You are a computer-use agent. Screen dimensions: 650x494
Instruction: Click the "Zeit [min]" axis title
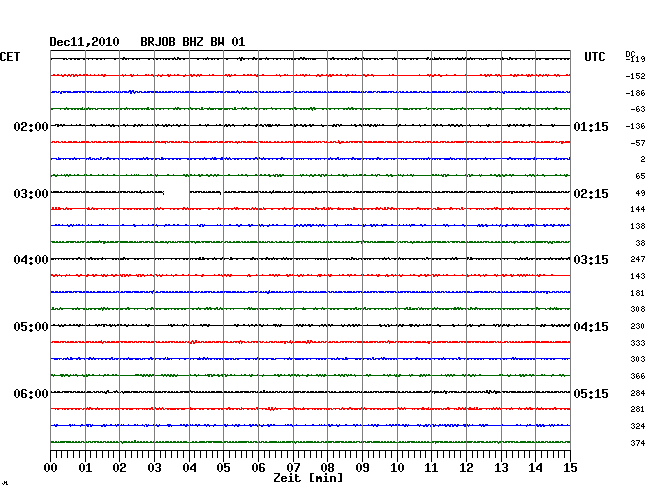tap(308, 478)
